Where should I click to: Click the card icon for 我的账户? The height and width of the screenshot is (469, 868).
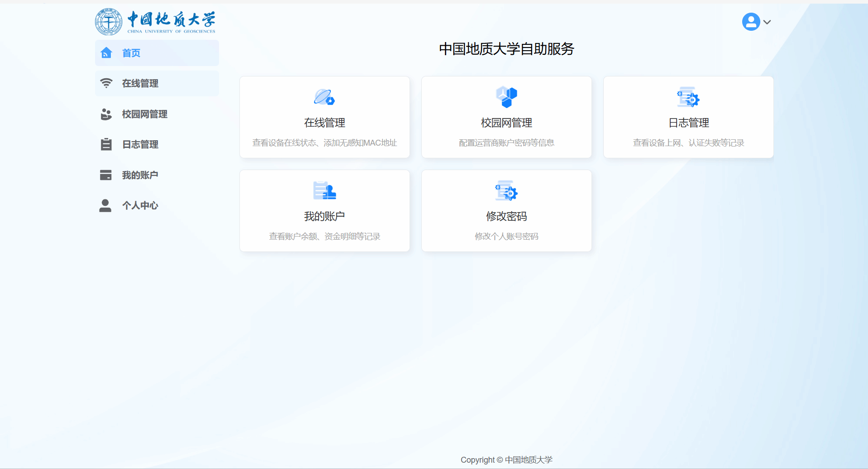tap(106, 175)
